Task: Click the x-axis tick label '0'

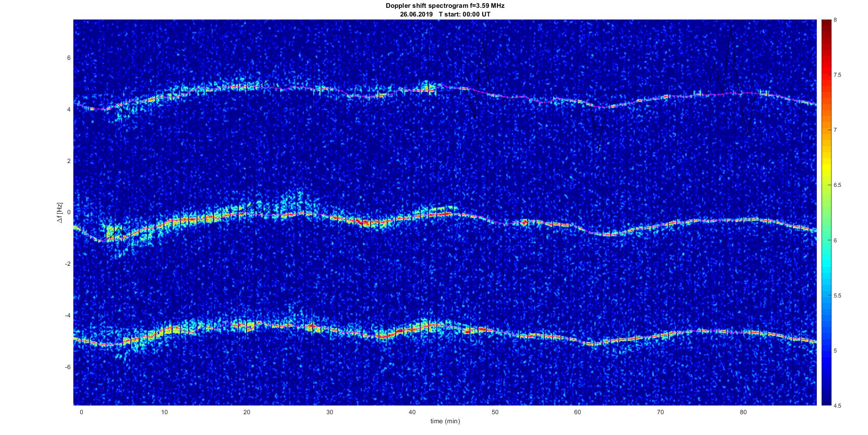Action: 81,412
